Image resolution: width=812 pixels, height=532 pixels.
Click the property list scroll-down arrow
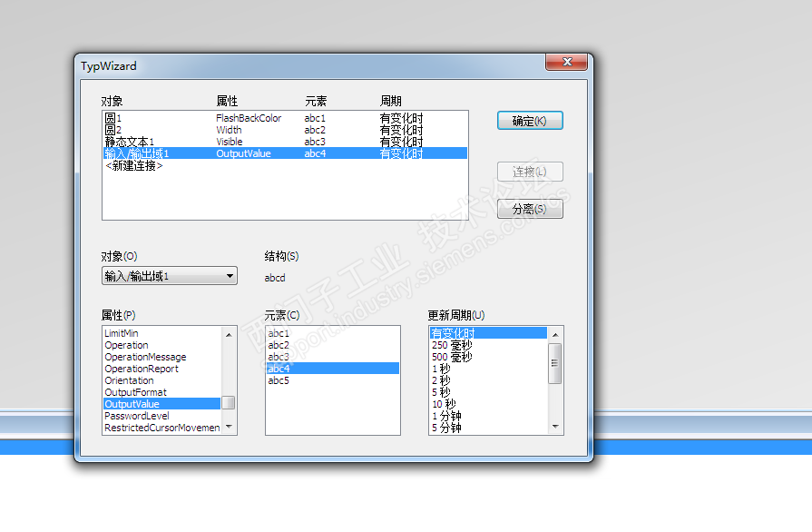[x=229, y=427]
